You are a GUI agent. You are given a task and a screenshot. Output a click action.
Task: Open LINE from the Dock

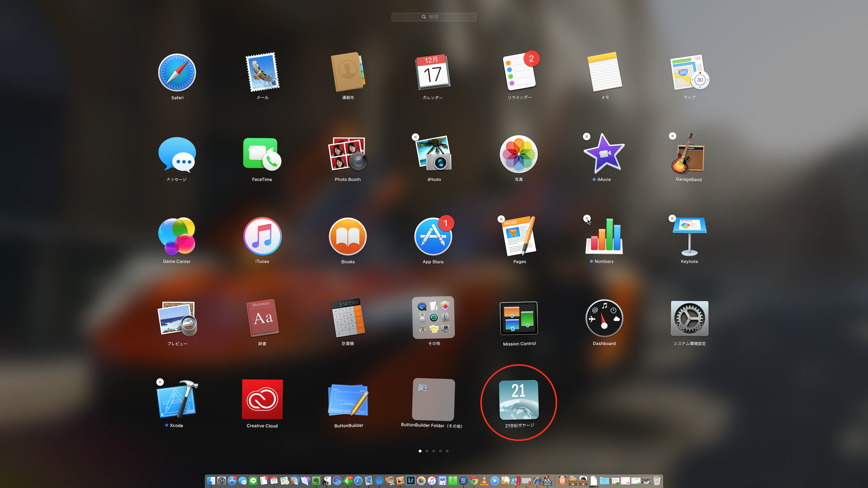253,481
